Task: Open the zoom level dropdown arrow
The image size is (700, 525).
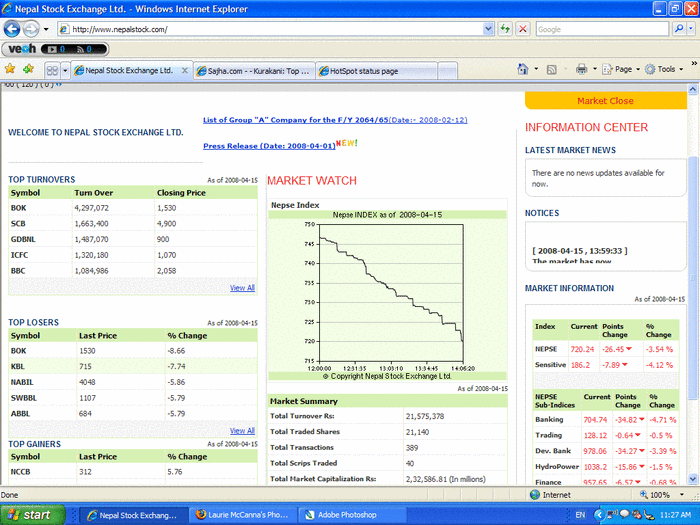Action: 685,495
